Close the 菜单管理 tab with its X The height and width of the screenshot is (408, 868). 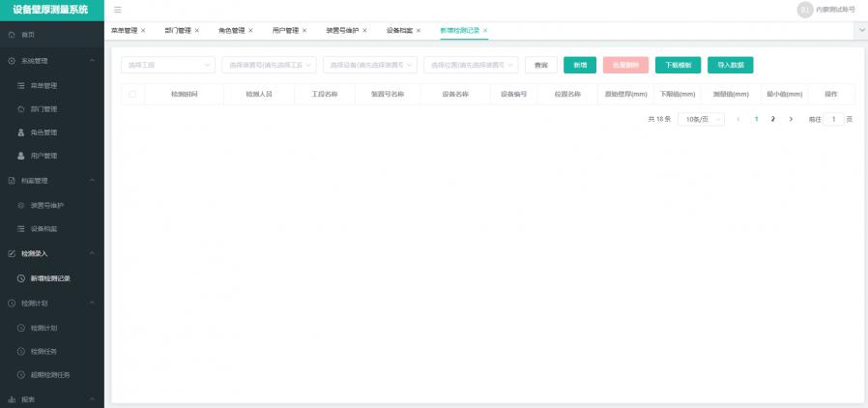(143, 31)
